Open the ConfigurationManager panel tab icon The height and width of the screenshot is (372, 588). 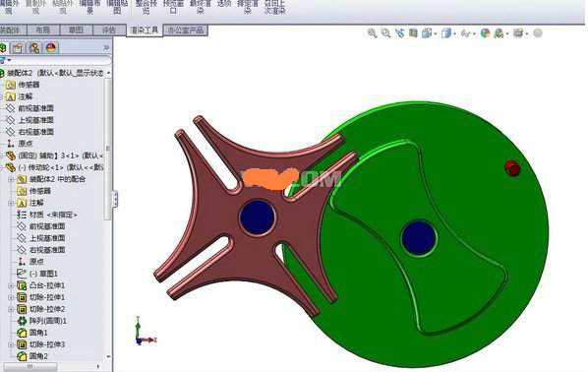click(34, 47)
